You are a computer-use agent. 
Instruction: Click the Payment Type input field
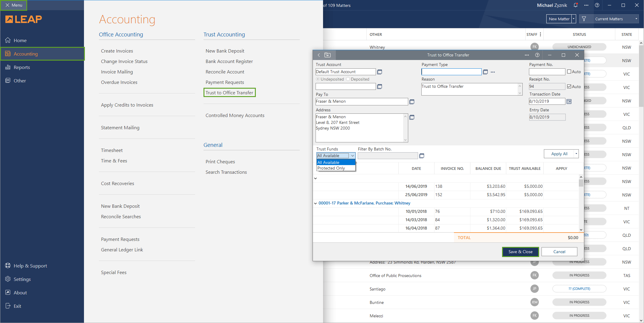tap(451, 72)
